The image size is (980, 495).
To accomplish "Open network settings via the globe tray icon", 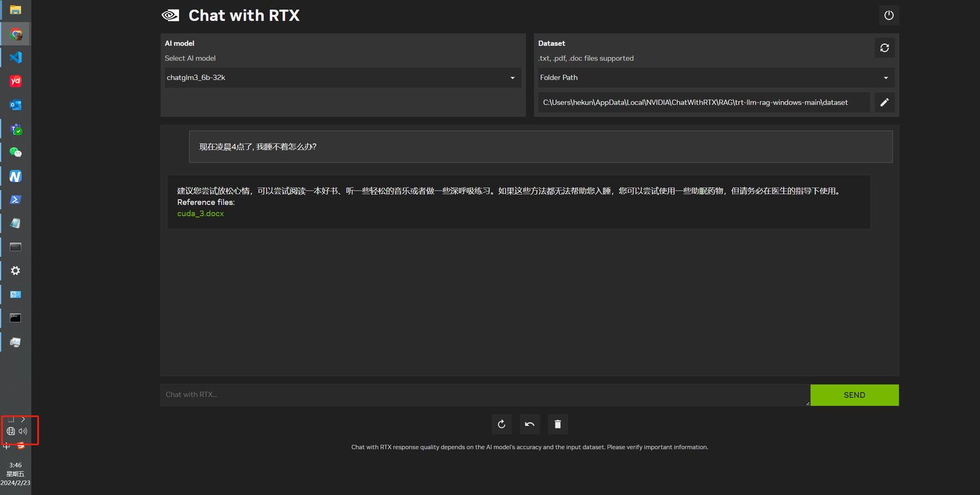I will click(x=10, y=430).
